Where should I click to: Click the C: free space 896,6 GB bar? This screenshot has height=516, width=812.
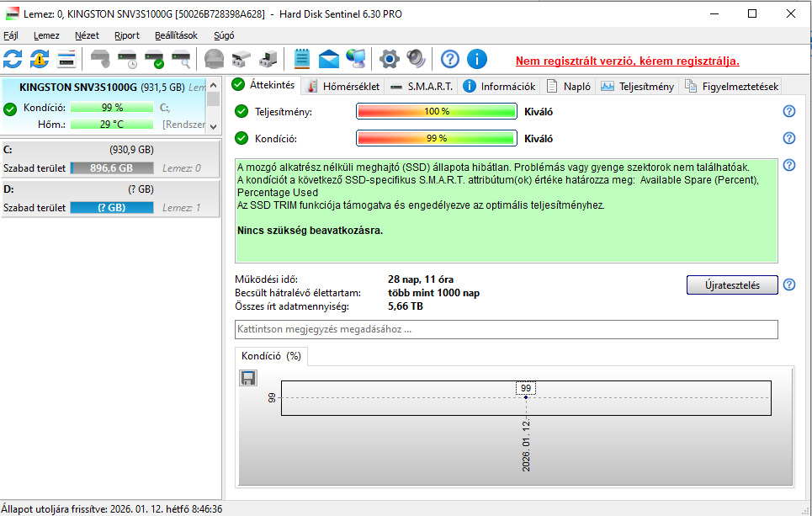112,168
